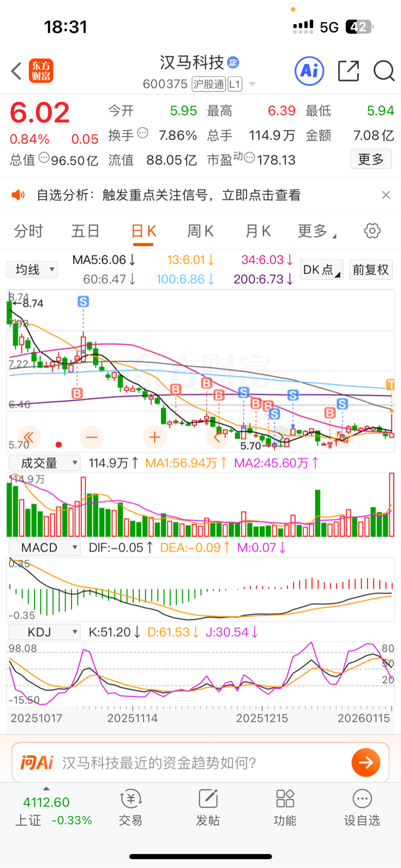Send question with orange arrow button

click(366, 763)
